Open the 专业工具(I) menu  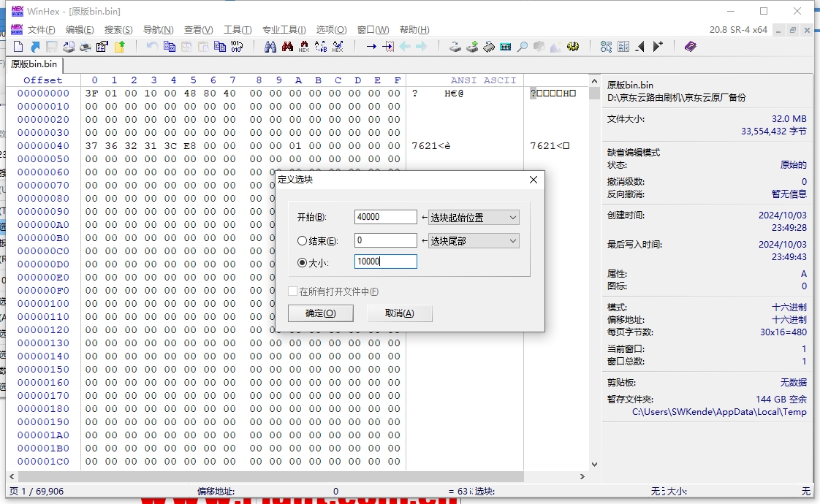284,30
